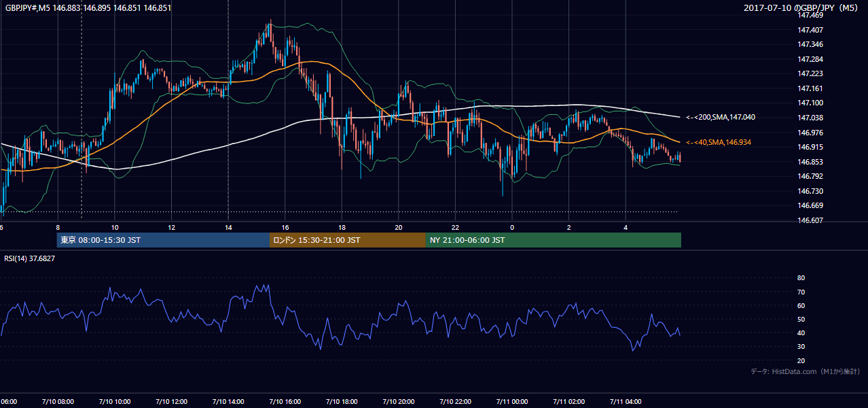Click hour tick 12 under the price chart
Screen dimensions: 868x408
[x=171, y=227]
